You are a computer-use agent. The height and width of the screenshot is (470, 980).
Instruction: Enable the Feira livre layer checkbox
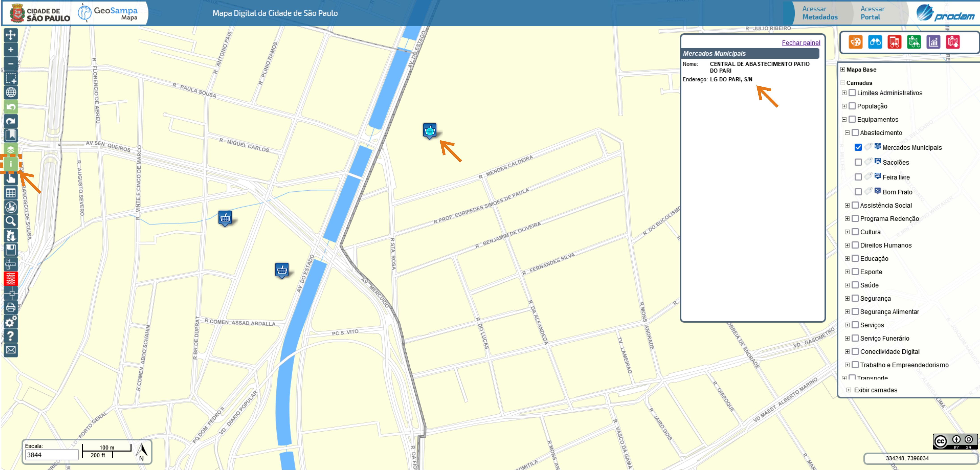[858, 177]
